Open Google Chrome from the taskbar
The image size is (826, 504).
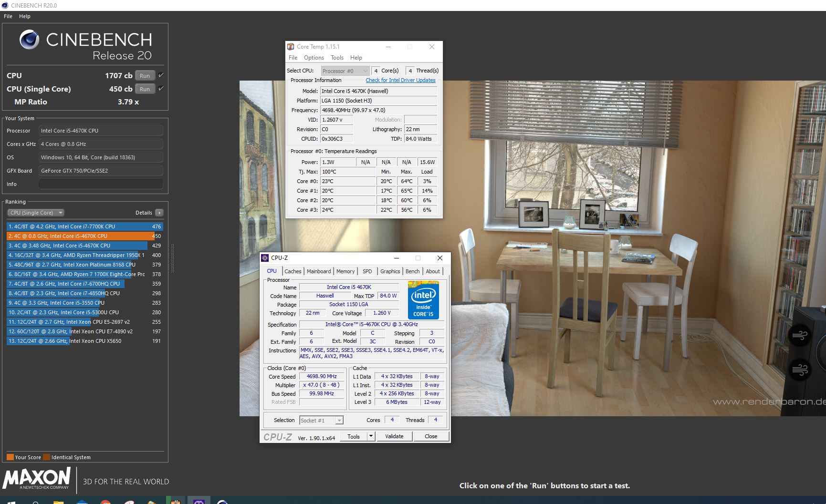(105, 501)
